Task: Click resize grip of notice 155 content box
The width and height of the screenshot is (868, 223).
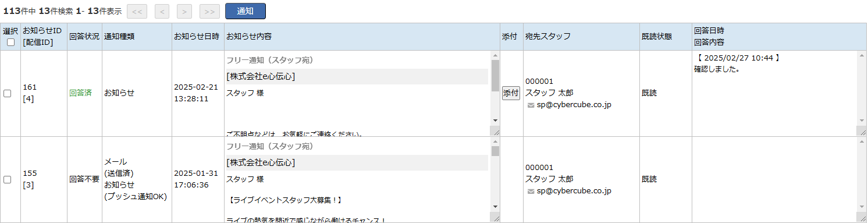Action: point(495,217)
